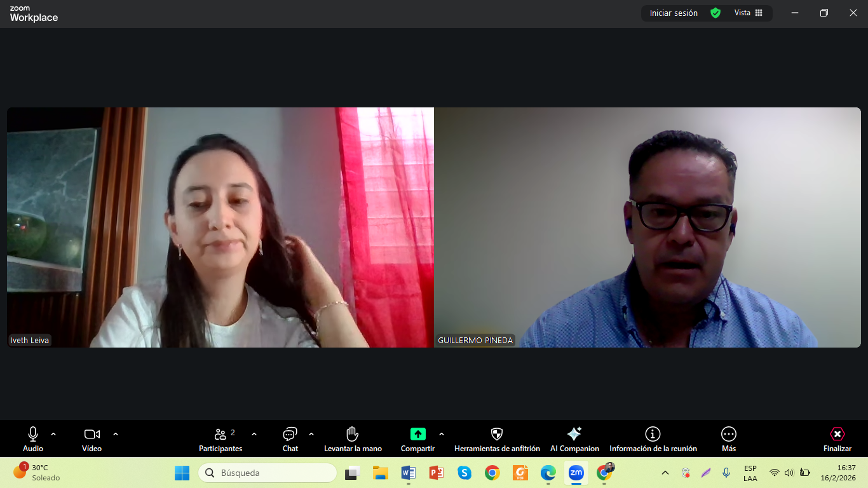Toggle camera with Vídeo button
This screenshot has width=868, height=488.
click(92, 438)
